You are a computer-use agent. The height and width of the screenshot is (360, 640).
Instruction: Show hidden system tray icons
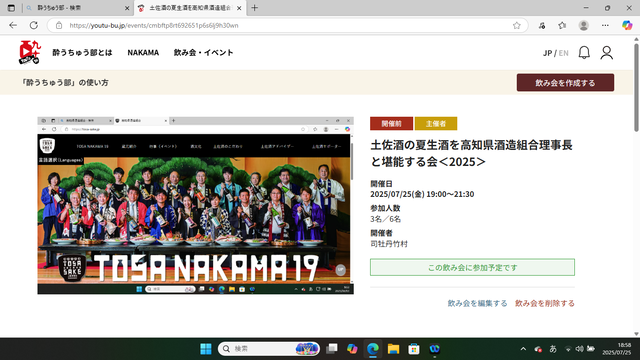[x=523, y=349]
